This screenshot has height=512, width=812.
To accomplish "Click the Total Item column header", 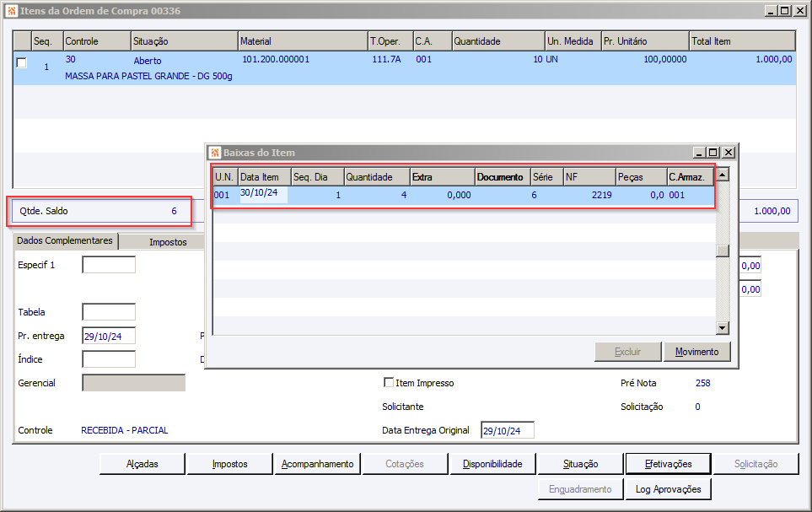I will coord(742,41).
